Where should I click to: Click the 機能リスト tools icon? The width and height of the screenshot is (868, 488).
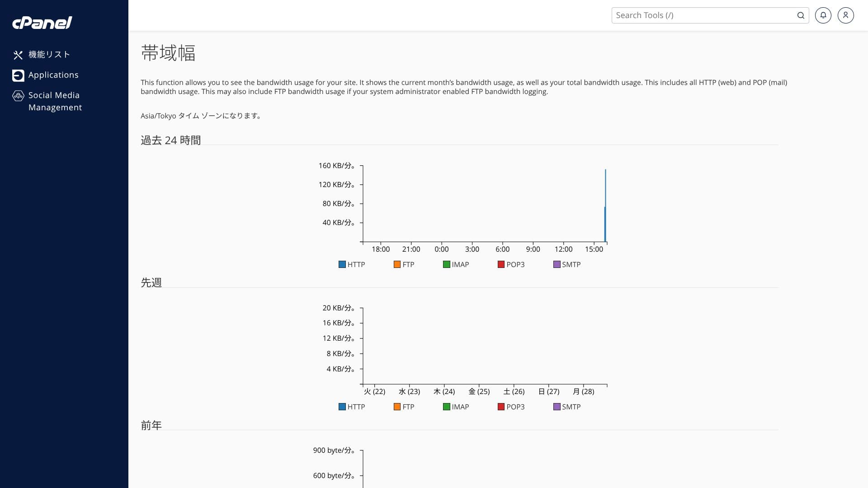tap(18, 55)
